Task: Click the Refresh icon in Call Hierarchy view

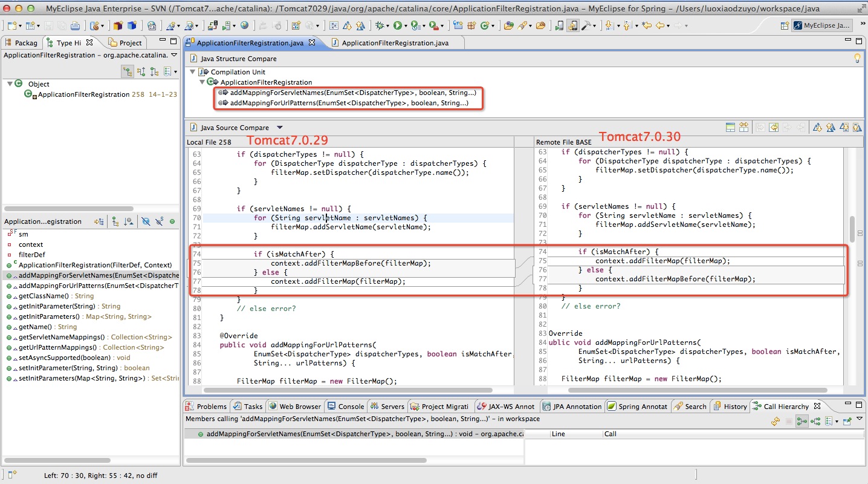Action: (776, 421)
